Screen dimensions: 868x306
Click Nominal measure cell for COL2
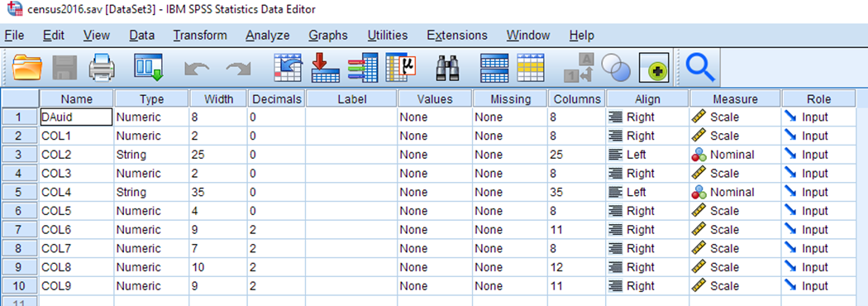pyautogui.click(x=735, y=155)
